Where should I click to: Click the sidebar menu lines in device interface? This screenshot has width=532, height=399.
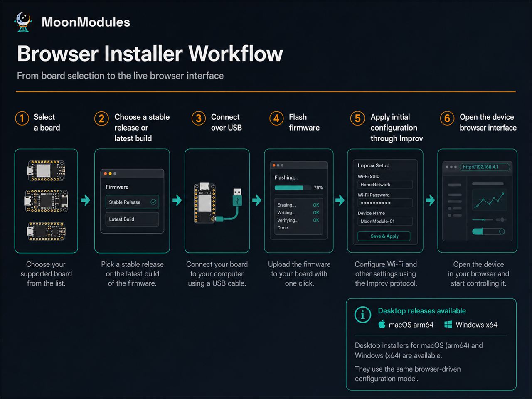tap(455, 200)
